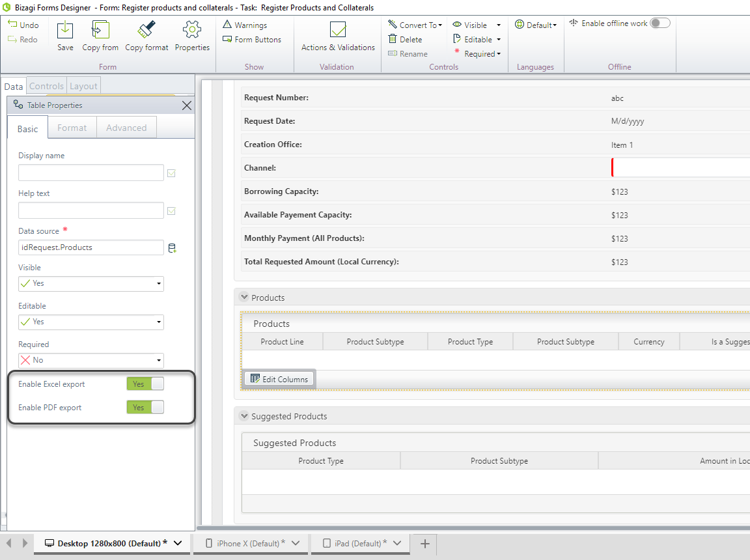The image size is (750, 560).
Task: Delete the selected control
Action: [405, 39]
